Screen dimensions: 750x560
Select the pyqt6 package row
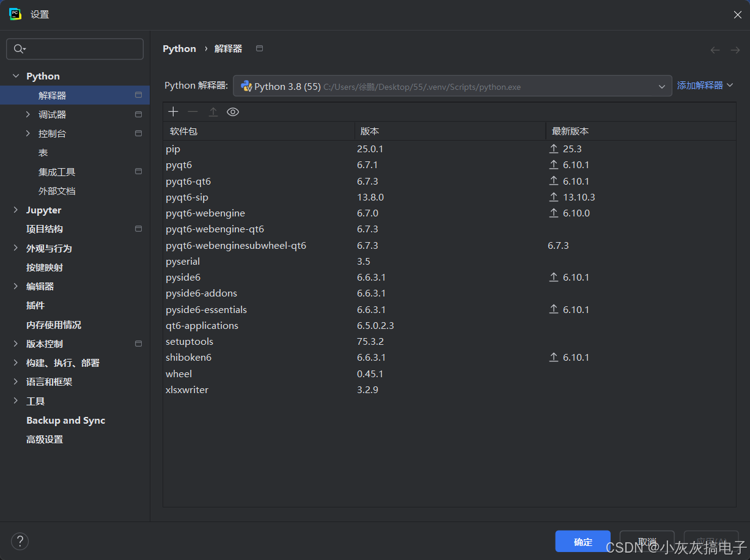point(449,164)
